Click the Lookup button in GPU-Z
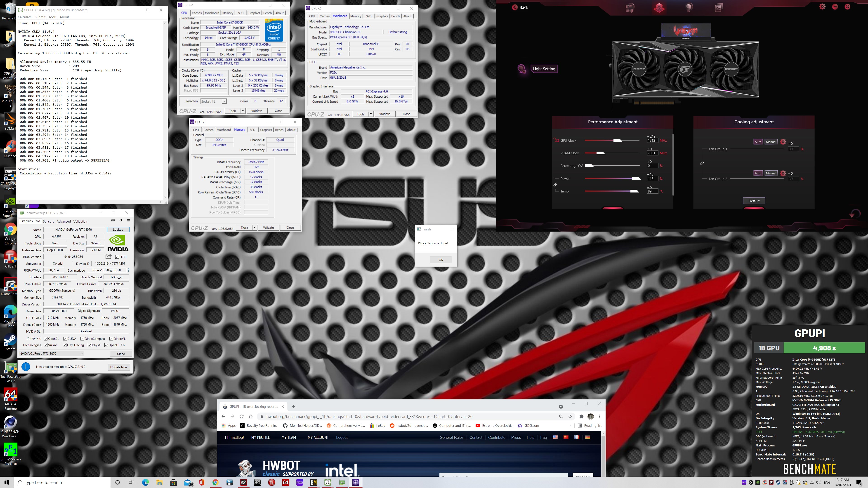Screen dimensions: 868x488 118,230
